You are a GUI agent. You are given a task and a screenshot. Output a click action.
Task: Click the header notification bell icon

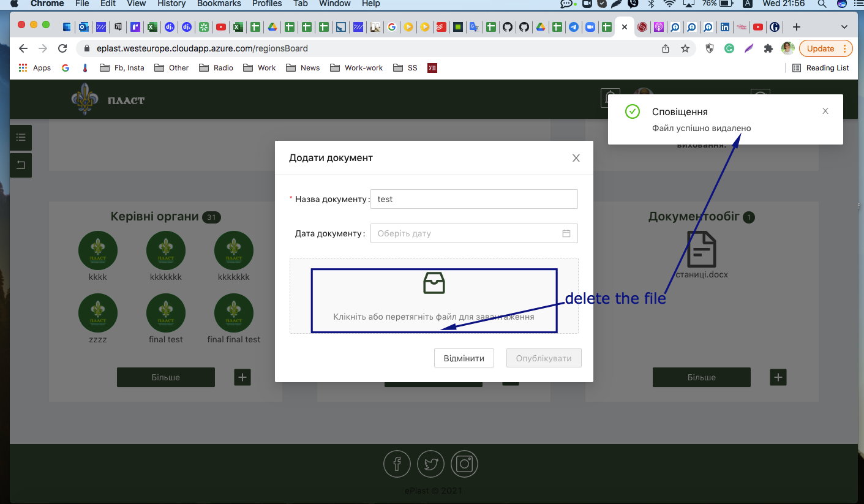[x=610, y=98]
